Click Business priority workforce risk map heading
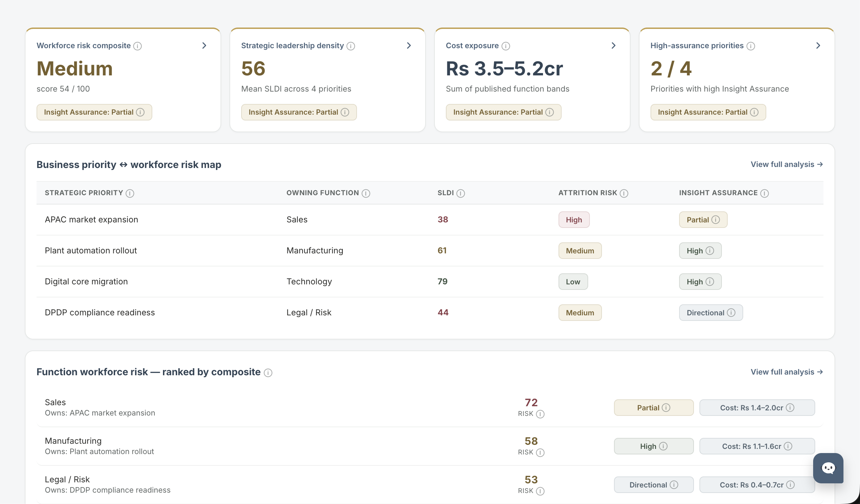The height and width of the screenshot is (504, 860). pyautogui.click(x=129, y=165)
